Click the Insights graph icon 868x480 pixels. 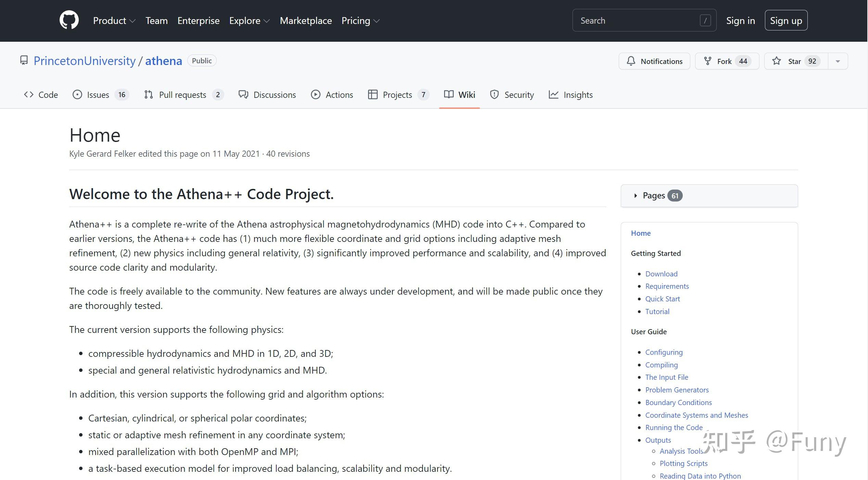pyautogui.click(x=553, y=94)
